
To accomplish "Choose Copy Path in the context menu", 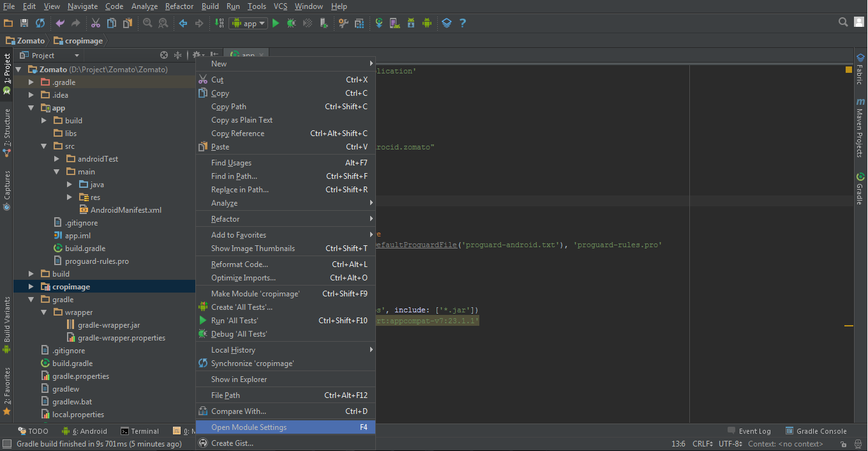I will [x=285, y=107].
